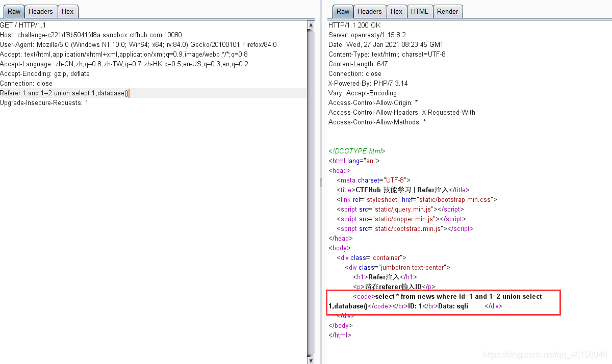
Task: Click the Data: sqli result text
Action: click(x=453, y=306)
